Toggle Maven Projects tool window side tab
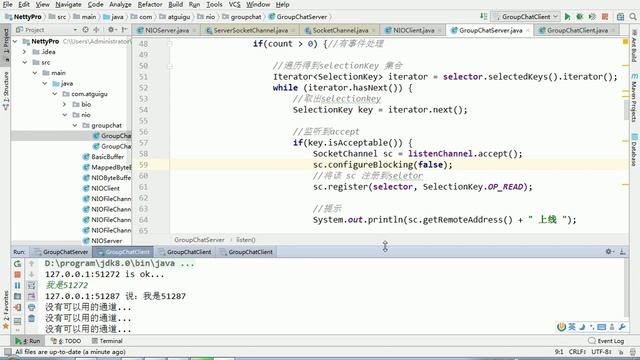The image size is (640, 360). [634, 98]
